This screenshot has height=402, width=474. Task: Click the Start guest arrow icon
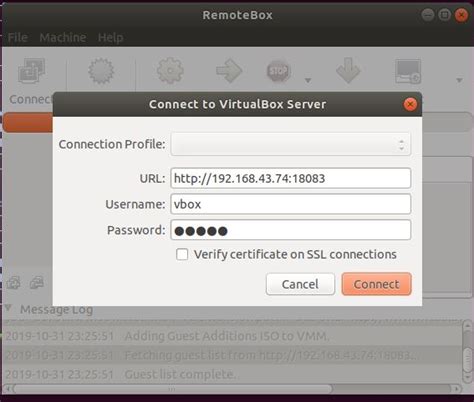pos(229,71)
